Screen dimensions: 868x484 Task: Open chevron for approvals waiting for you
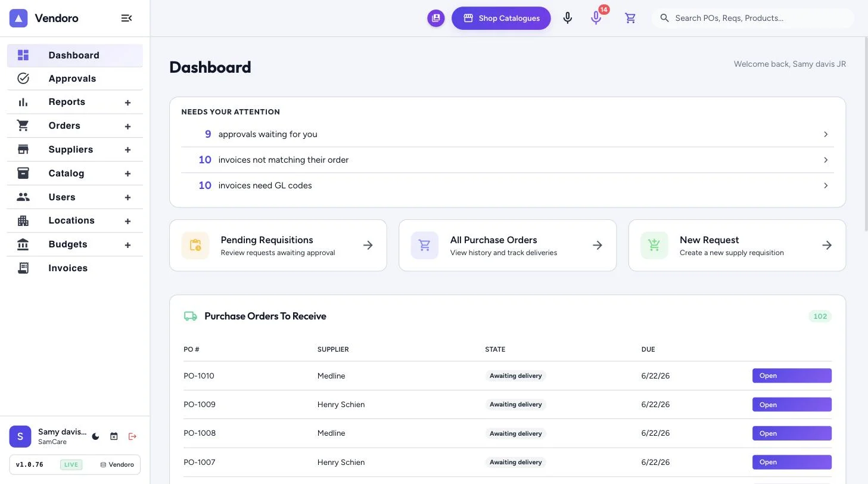tap(826, 134)
